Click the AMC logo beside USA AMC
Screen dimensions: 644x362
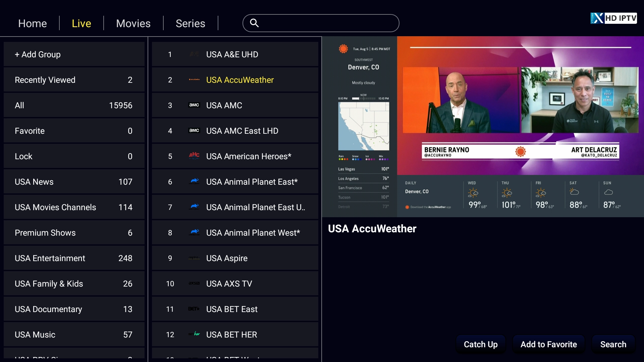pos(194,105)
